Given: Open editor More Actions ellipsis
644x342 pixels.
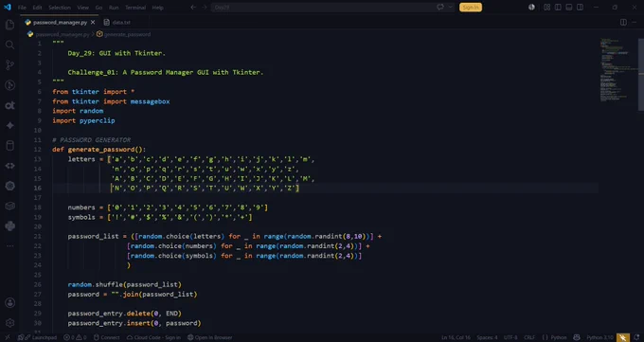Looking at the screenshot, I should [635, 22].
